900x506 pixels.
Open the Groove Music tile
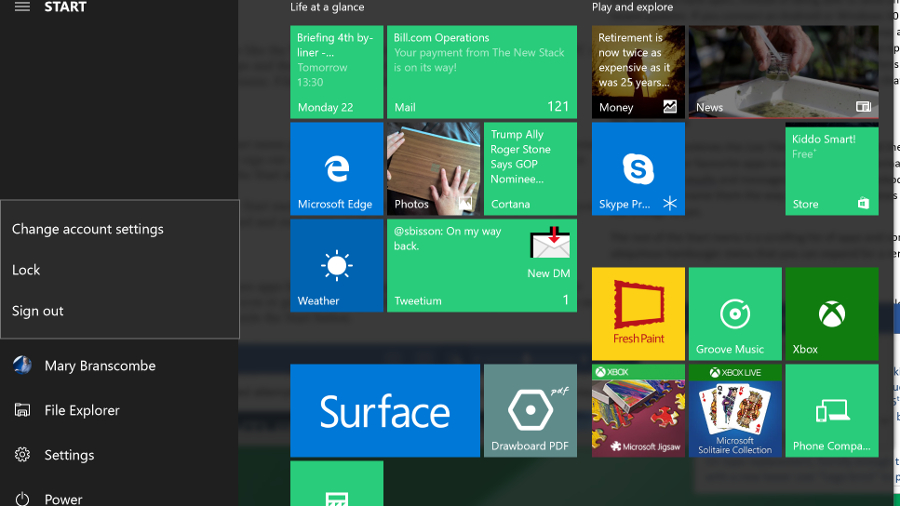[735, 314]
